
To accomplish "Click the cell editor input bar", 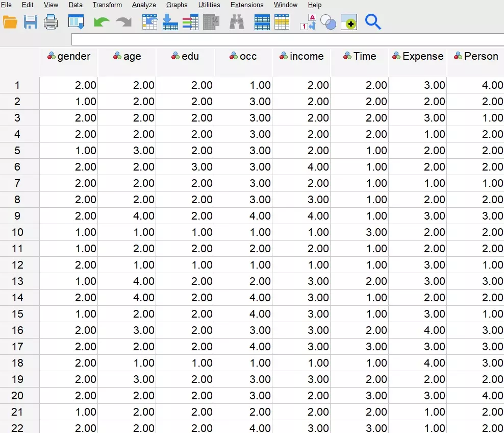I will [x=288, y=39].
